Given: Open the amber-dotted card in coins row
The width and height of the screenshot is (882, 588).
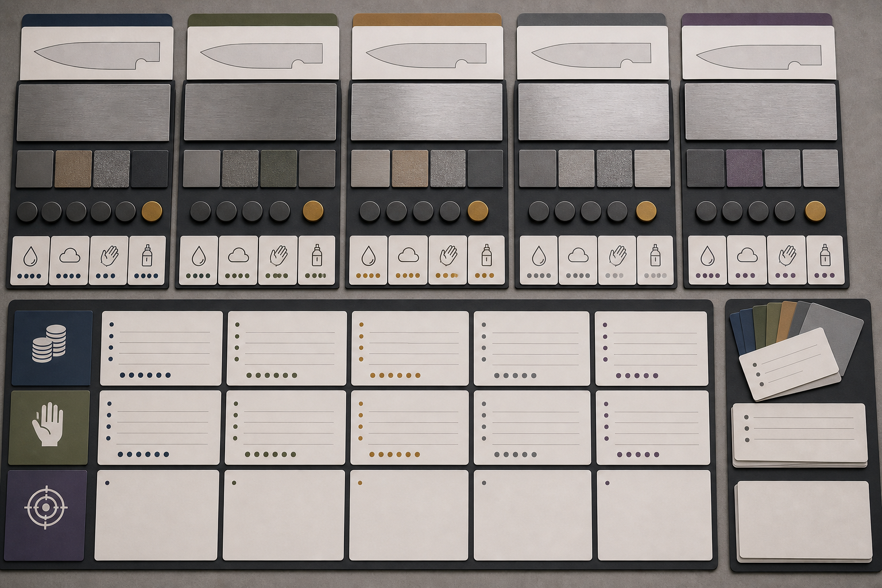Looking at the screenshot, I should (410, 349).
